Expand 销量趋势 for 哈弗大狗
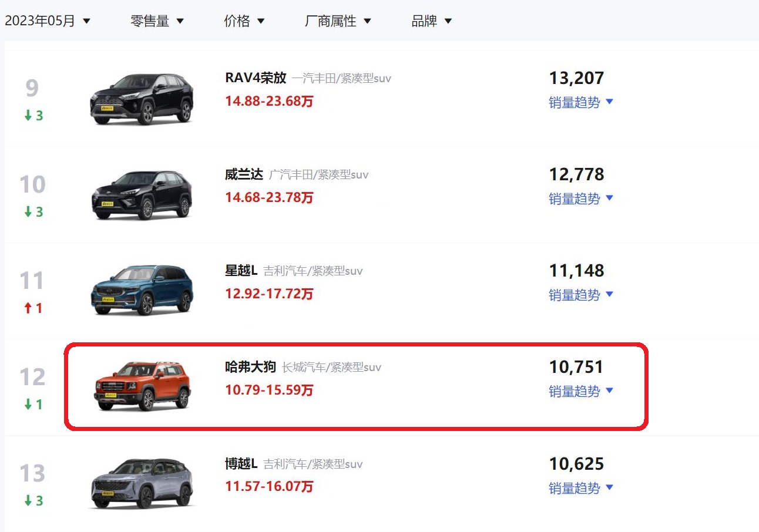 click(x=581, y=391)
